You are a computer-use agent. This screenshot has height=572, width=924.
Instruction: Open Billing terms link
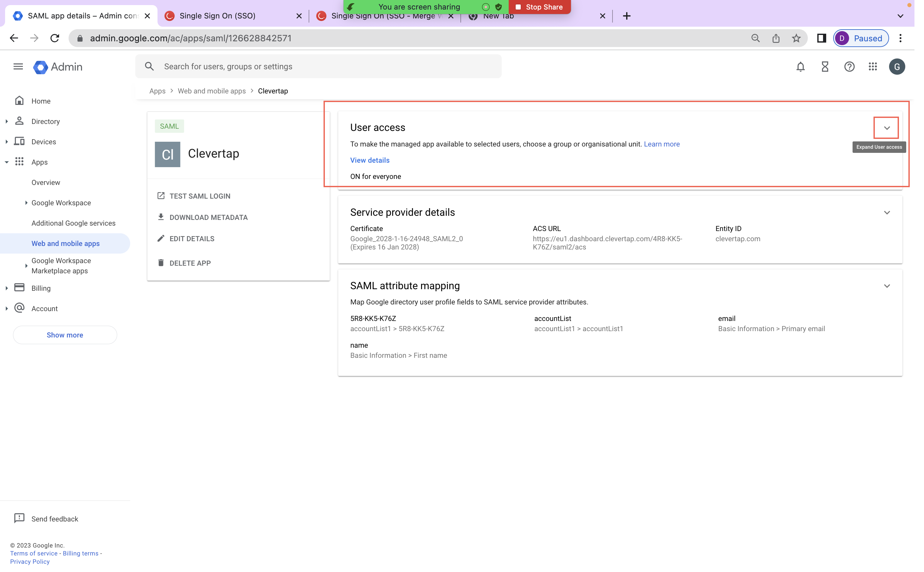click(81, 553)
